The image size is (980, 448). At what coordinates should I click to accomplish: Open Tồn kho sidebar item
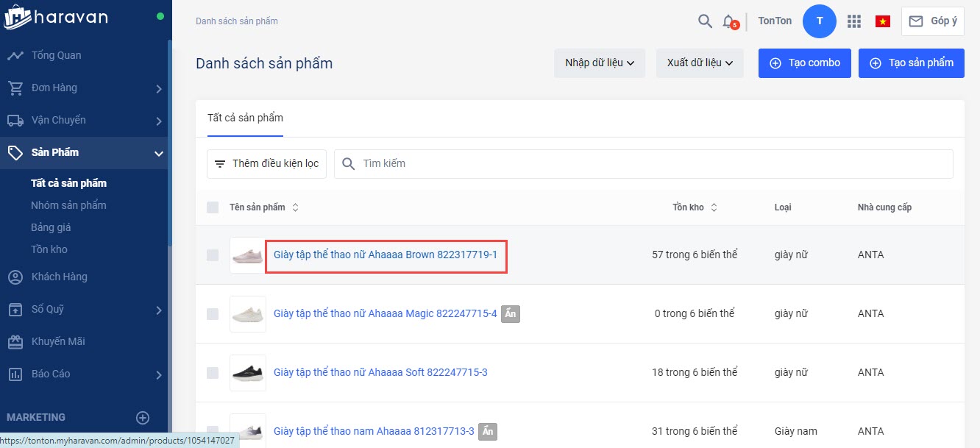tap(49, 249)
